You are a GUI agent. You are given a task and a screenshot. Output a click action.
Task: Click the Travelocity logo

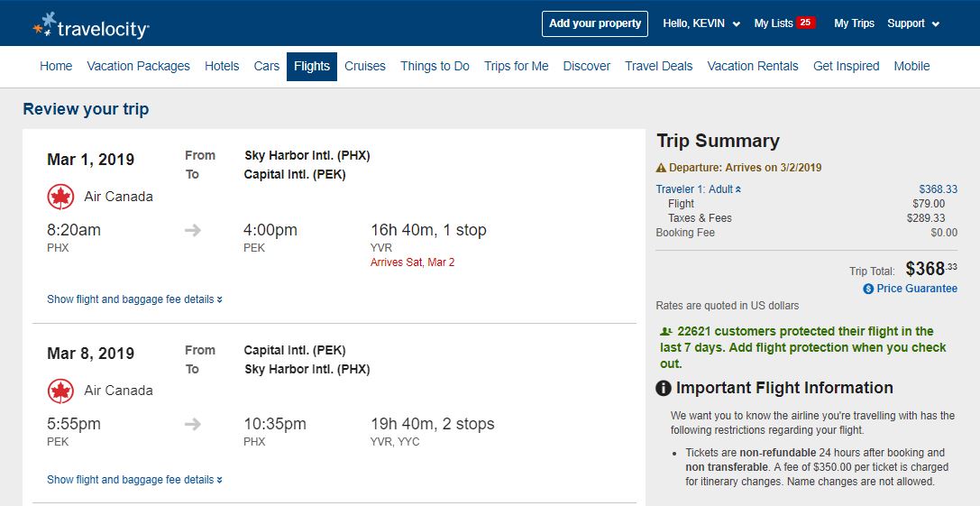(90, 26)
